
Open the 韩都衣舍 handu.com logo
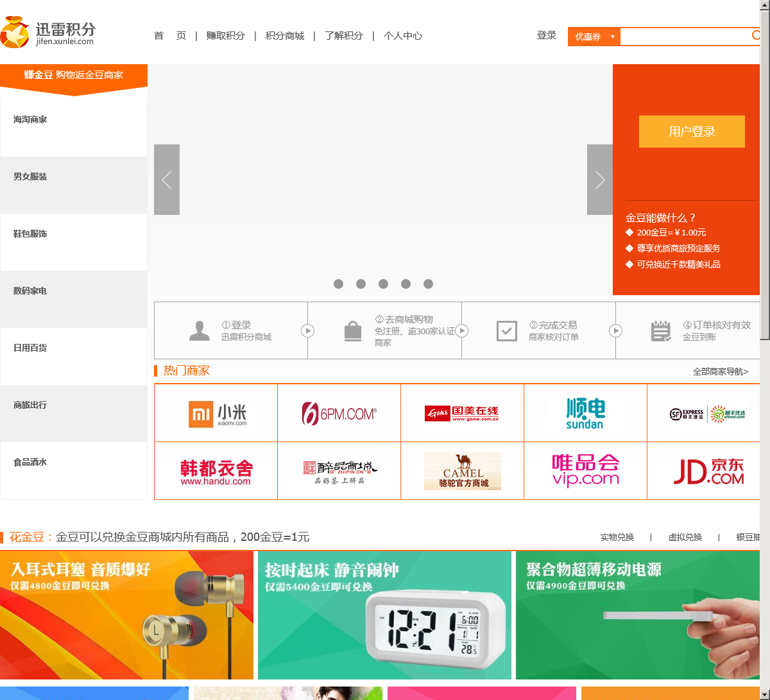216,471
